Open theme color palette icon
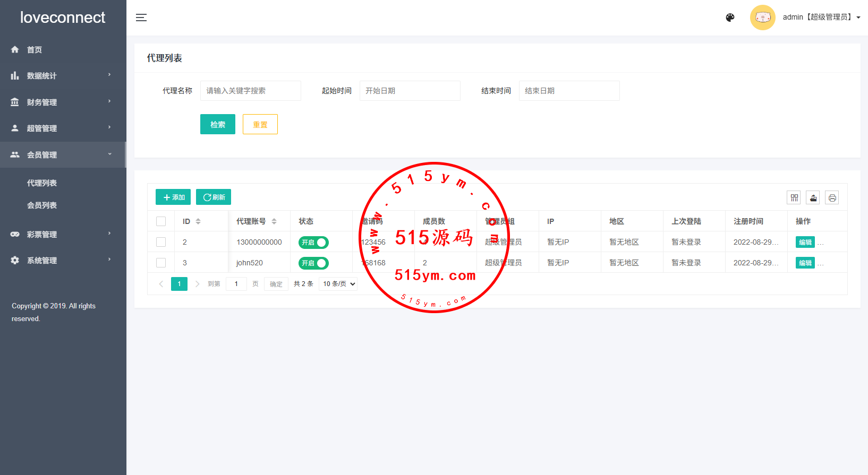868x475 pixels. click(730, 18)
